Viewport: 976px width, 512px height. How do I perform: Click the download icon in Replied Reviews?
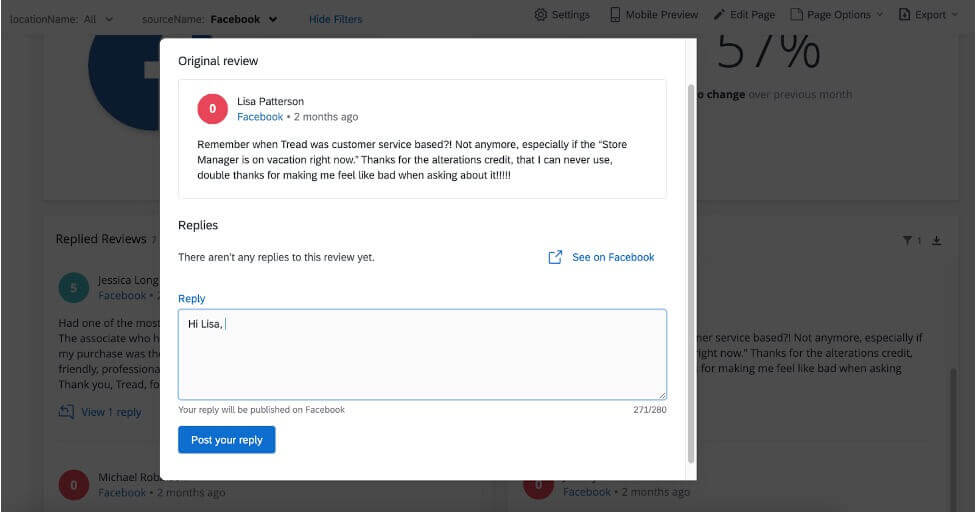[x=936, y=240]
